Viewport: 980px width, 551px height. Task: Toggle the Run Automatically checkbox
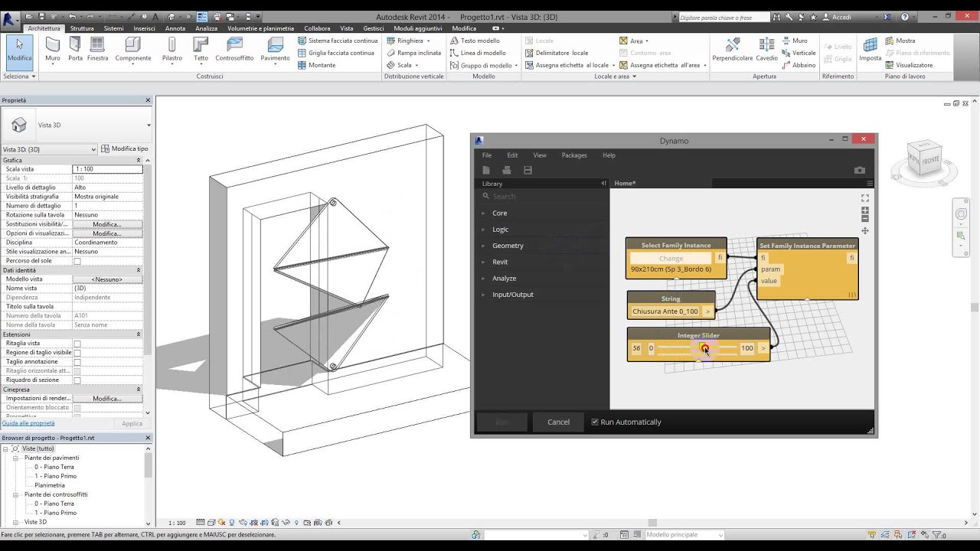(595, 422)
